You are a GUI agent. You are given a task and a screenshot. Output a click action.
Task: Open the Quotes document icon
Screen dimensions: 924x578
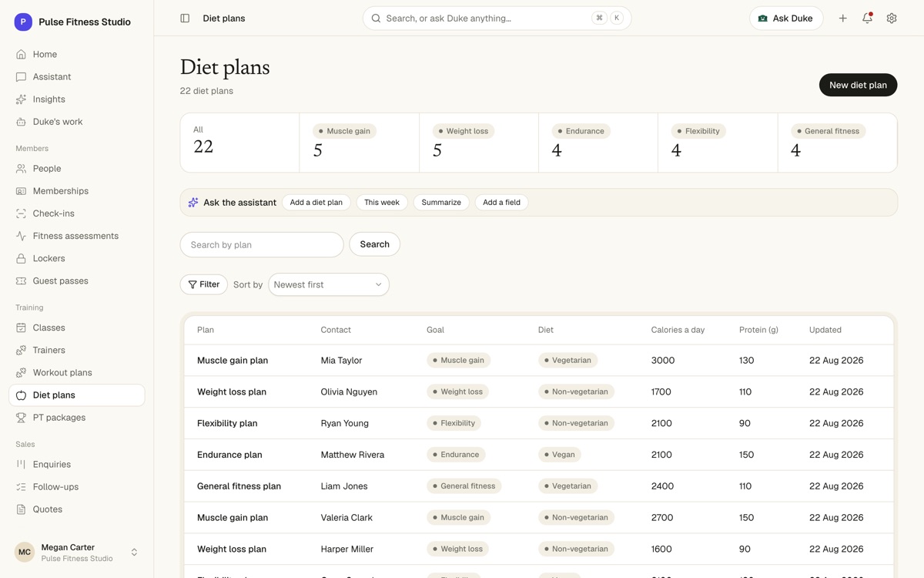point(21,509)
